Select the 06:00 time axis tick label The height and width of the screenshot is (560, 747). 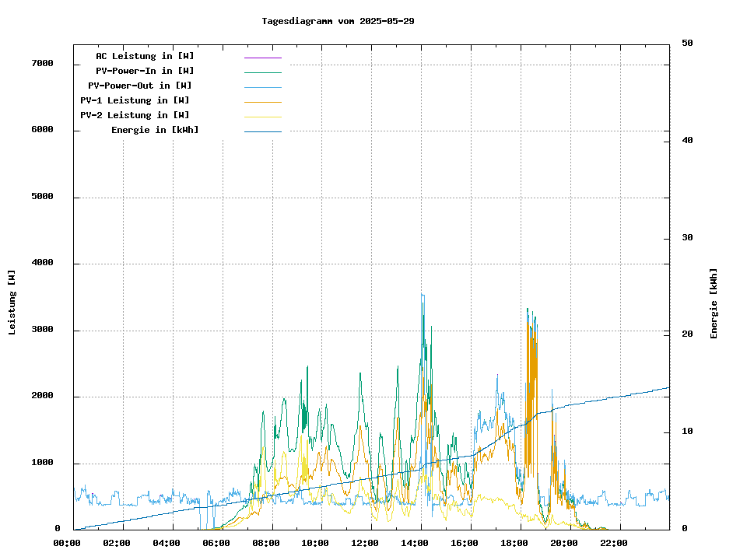pos(216,543)
